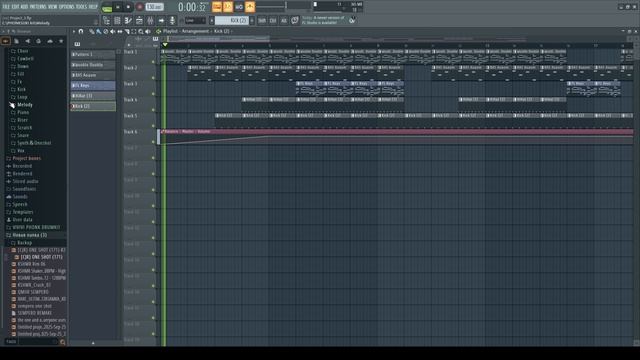This screenshot has width=640, height=360.
Task: Open the EDIT menu
Action: pos(15,7)
